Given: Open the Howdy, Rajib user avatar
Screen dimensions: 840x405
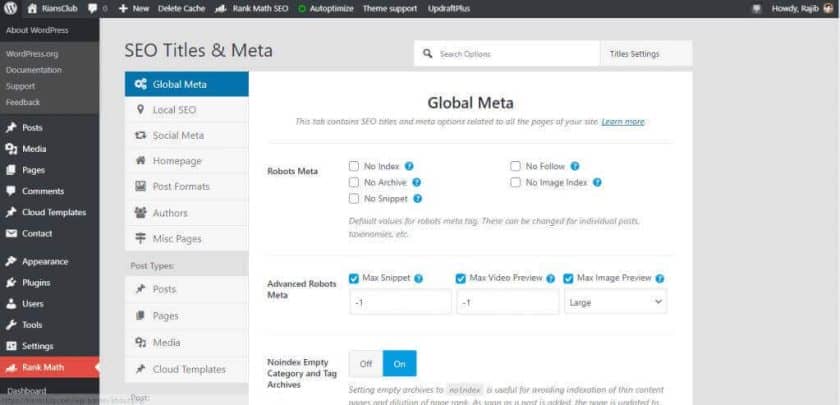Looking at the screenshot, I should [829, 9].
